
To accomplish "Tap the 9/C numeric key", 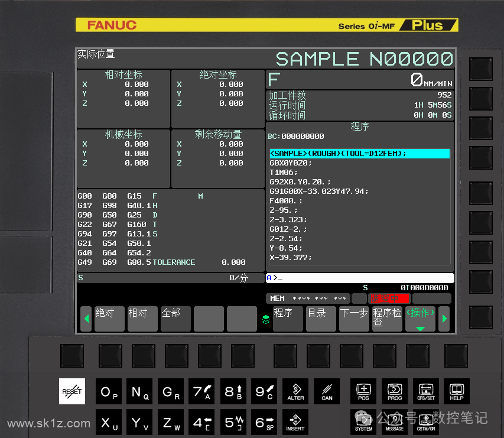I will (x=264, y=391).
